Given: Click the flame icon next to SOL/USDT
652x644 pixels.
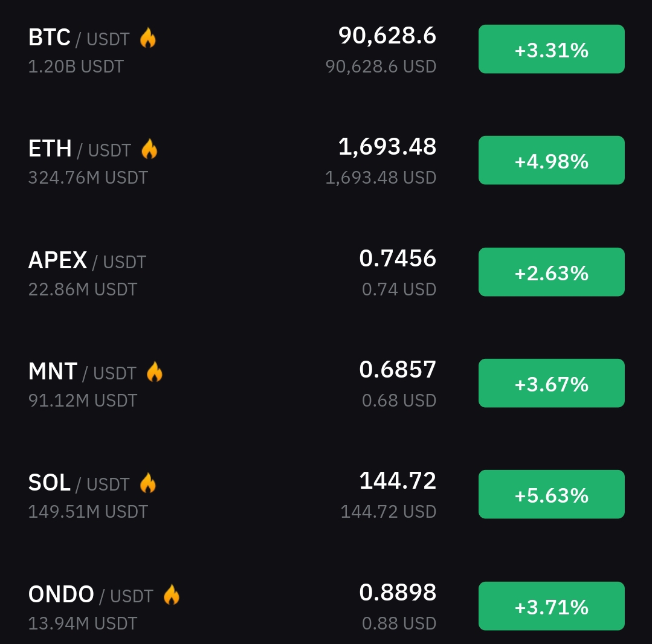Looking at the screenshot, I should click(147, 483).
